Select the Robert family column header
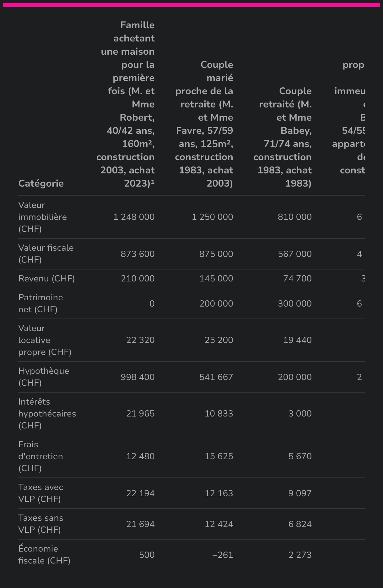Screen dimensions: 383x588 coord(127,104)
